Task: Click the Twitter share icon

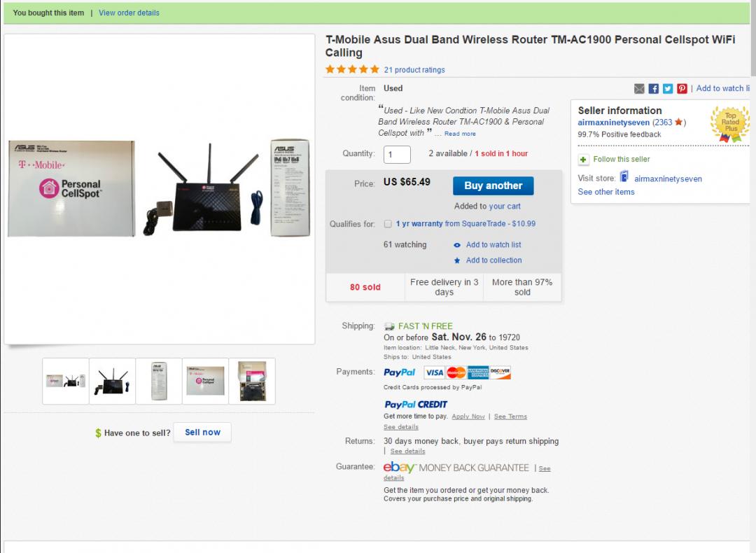Action: coord(668,89)
